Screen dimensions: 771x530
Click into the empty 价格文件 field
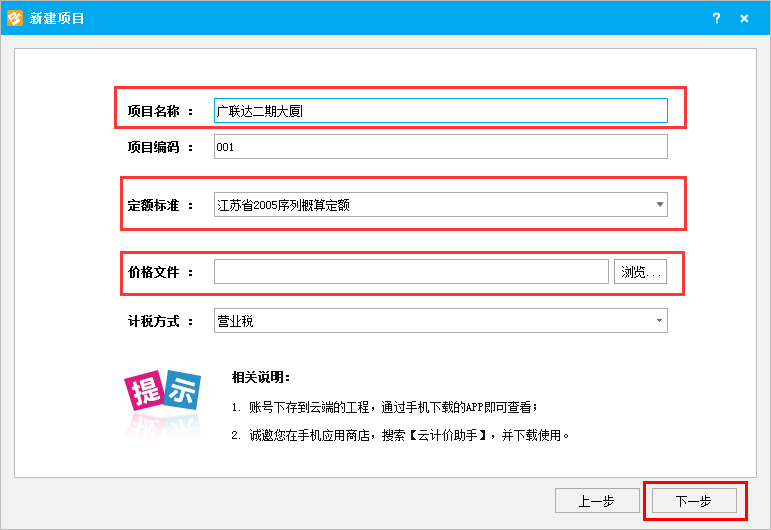(x=410, y=272)
